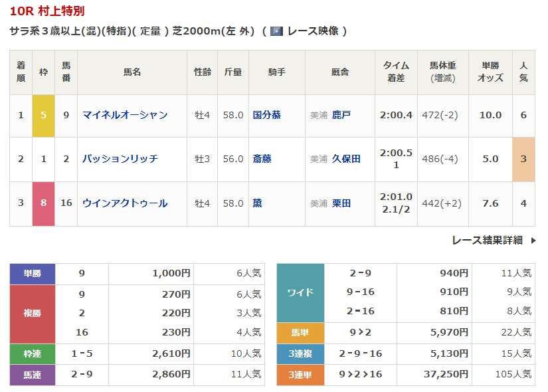Click the 10R 村上特別 race title
The image size is (548, 392).
(x=47, y=11)
